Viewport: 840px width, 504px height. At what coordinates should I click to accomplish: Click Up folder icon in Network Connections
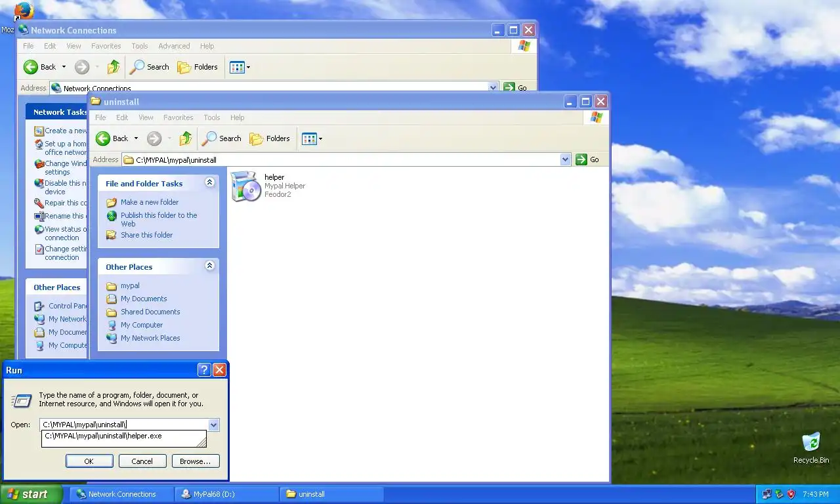point(114,67)
